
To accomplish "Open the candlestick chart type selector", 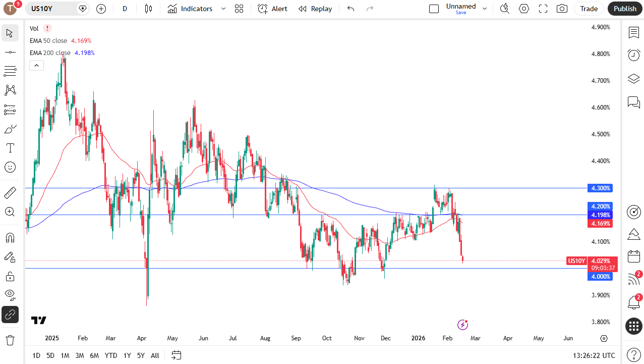I will pyautogui.click(x=148, y=9).
